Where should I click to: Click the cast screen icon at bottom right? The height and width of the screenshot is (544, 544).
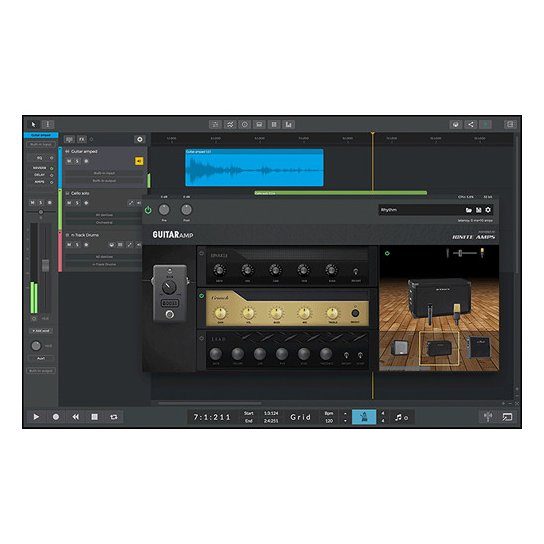(x=507, y=417)
